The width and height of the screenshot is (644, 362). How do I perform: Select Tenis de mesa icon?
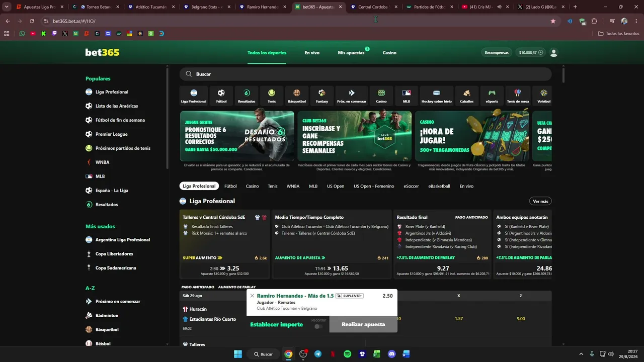pyautogui.click(x=518, y=96)
